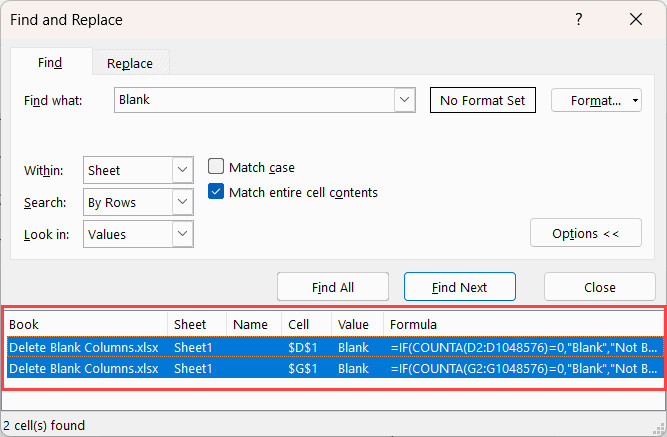This screenshot has height=437, width=667.
Task: Switch to the Replace tab
Action: [x=130, y=62]
